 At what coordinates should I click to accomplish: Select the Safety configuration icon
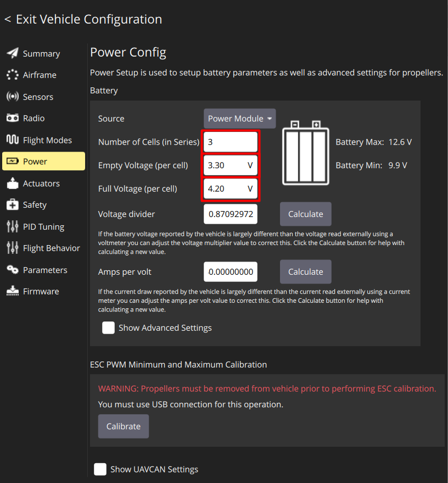click(12, 204)
